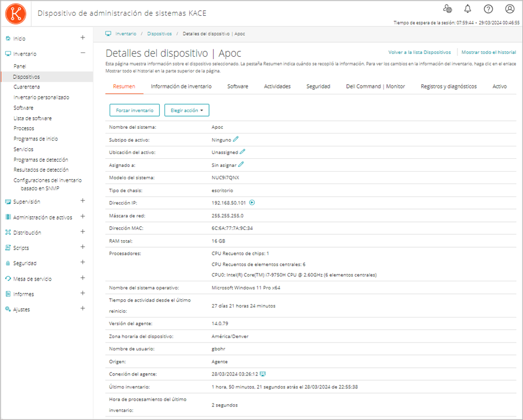This screenshot has height=420, width=523.
Task: Open the help question mark icon
Action: tap(488, 9)
